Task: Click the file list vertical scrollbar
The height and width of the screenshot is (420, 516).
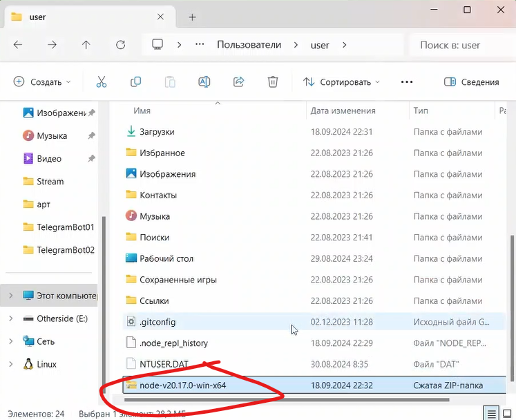Action: pos(511,276)
